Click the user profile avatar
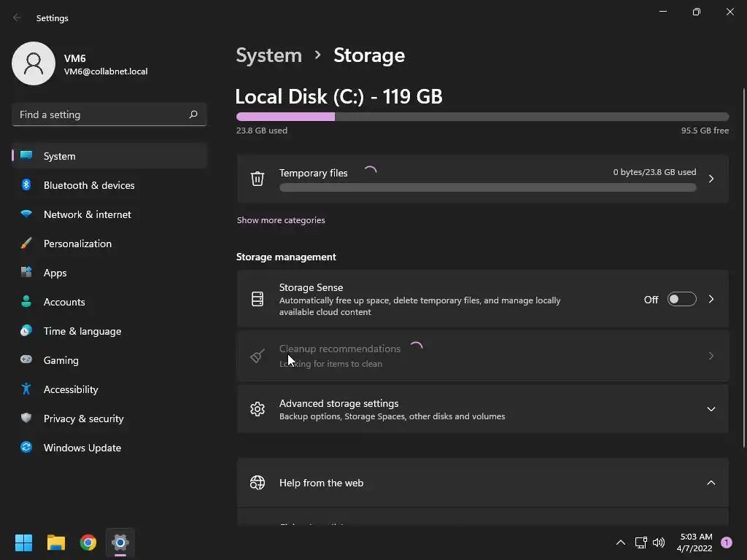 [34, 63]
